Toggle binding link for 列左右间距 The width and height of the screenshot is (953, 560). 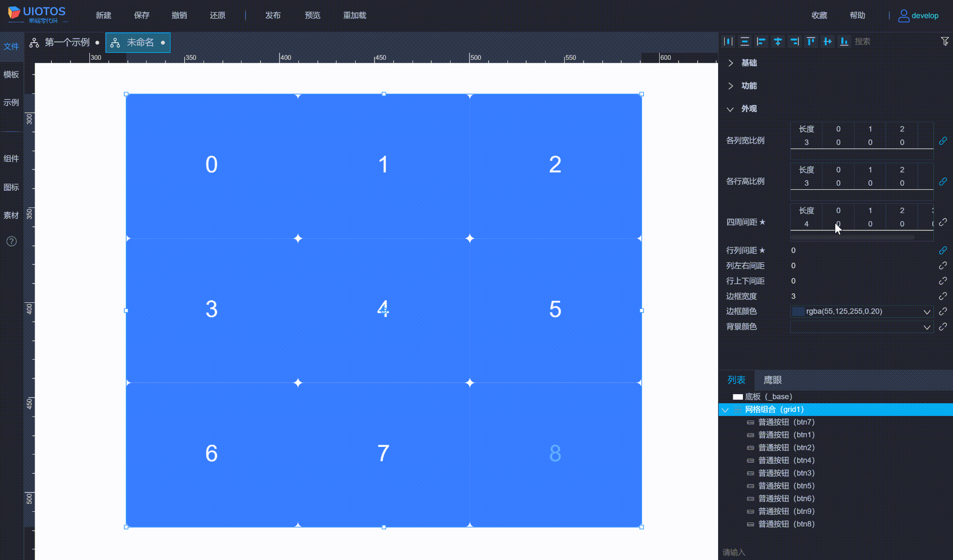(943, 265)
